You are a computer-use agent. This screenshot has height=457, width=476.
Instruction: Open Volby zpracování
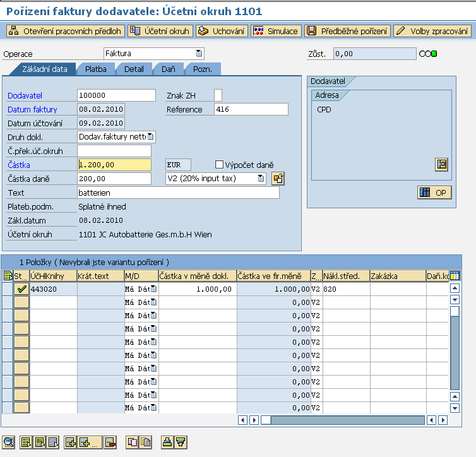pyautogui.click(x=432, y=31)
